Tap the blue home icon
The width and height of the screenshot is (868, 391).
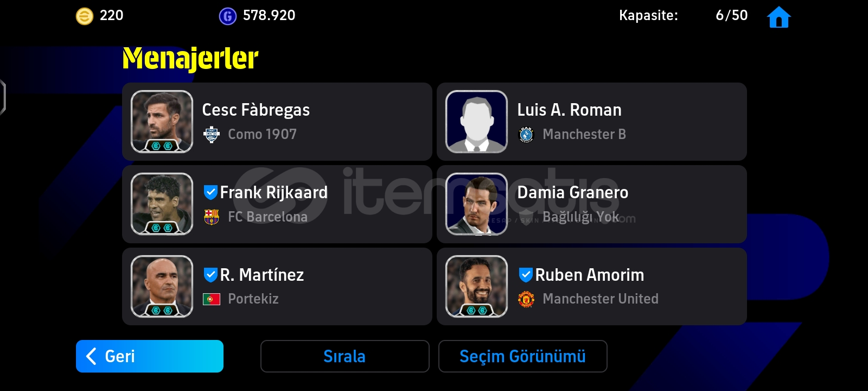click(778, 17)
